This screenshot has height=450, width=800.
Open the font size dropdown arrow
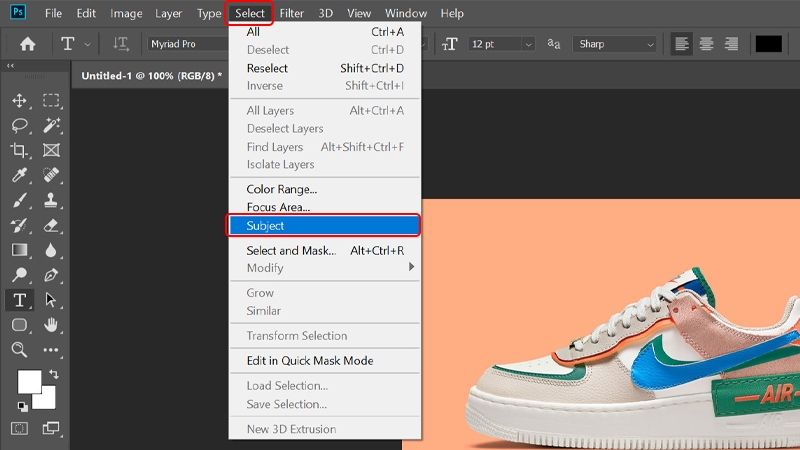coord(529,44)
